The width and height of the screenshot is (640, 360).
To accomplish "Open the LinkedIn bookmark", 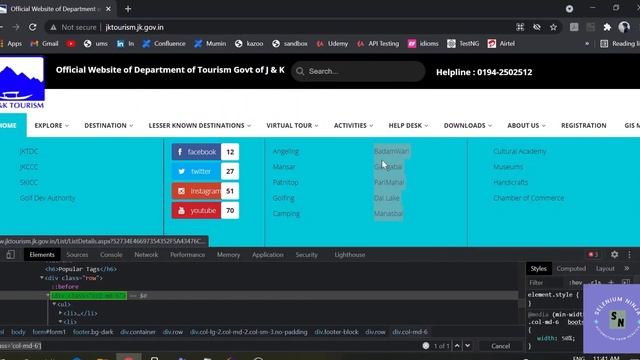I will click(x=125, y=44).
